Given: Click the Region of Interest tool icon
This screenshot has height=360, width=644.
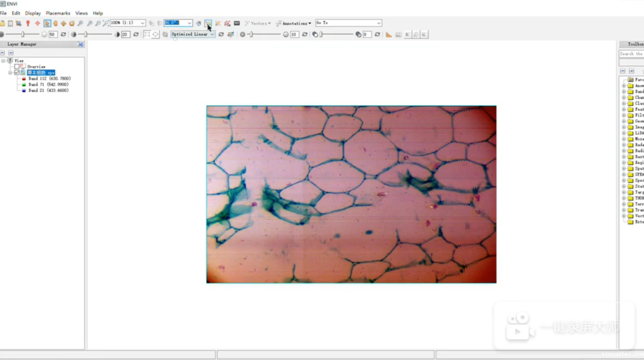Looking at the screenshot, I should pyautogui.click(x=208, y=23).
